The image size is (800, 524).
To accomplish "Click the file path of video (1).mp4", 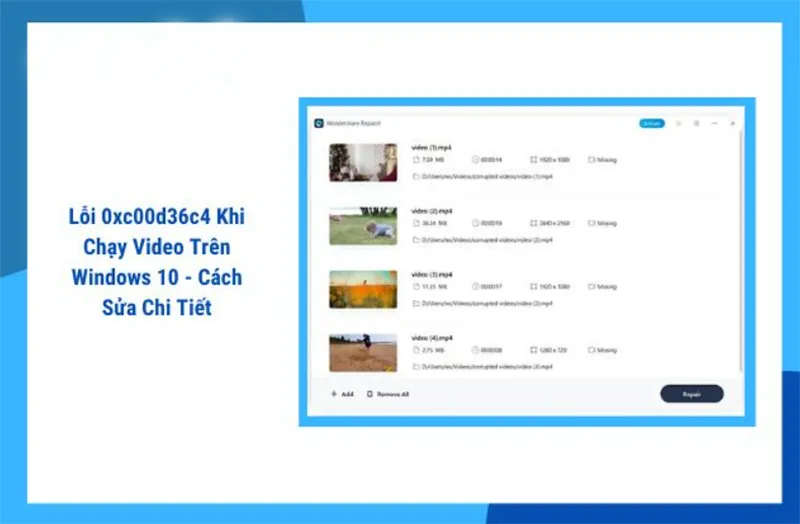I will pos(487,177).
